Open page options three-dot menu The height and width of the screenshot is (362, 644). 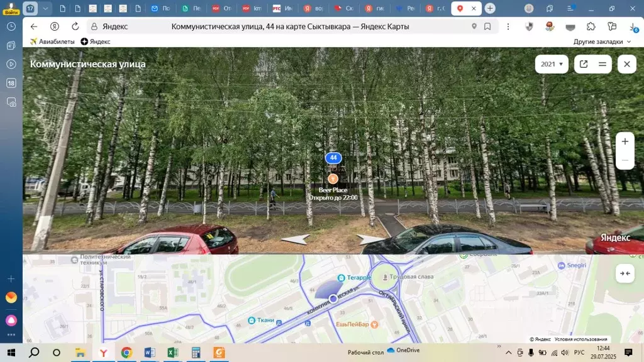(508, 26)
